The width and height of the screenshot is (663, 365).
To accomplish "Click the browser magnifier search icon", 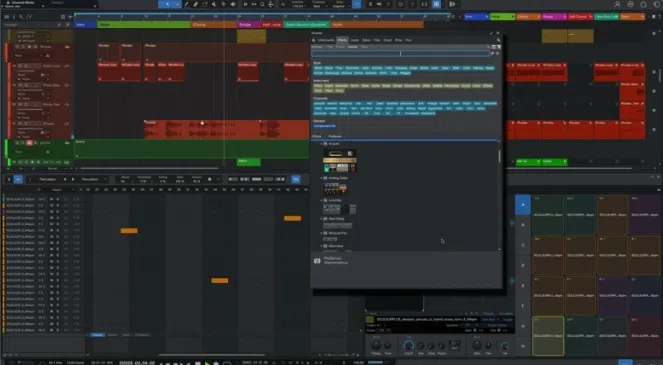I will (499, 40).
